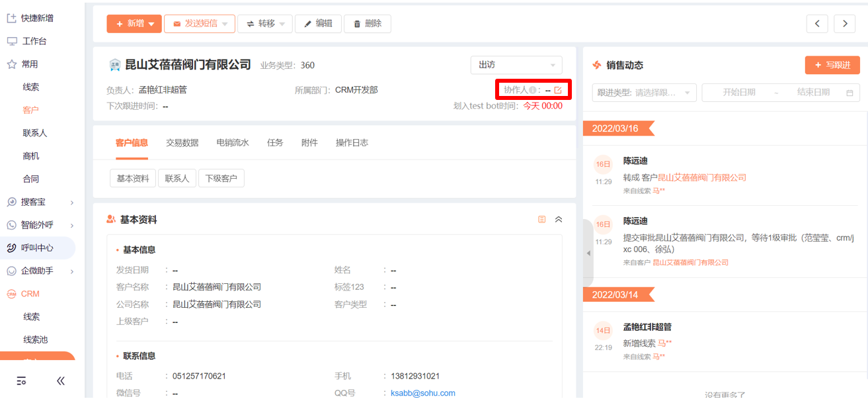This screenshot has width=868, height=411.
Task: Click the 联系人 sub-tab button
Action: coord(177,178)
